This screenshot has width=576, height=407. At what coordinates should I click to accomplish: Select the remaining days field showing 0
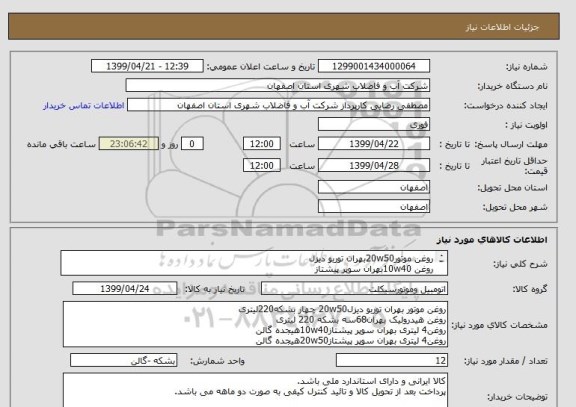[x=192, y=144]
